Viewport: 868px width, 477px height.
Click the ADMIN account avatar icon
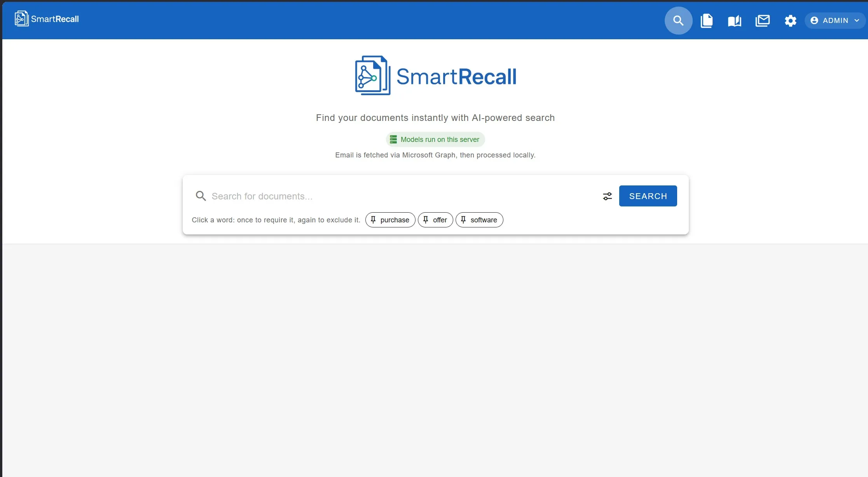(x=814, y=21)
